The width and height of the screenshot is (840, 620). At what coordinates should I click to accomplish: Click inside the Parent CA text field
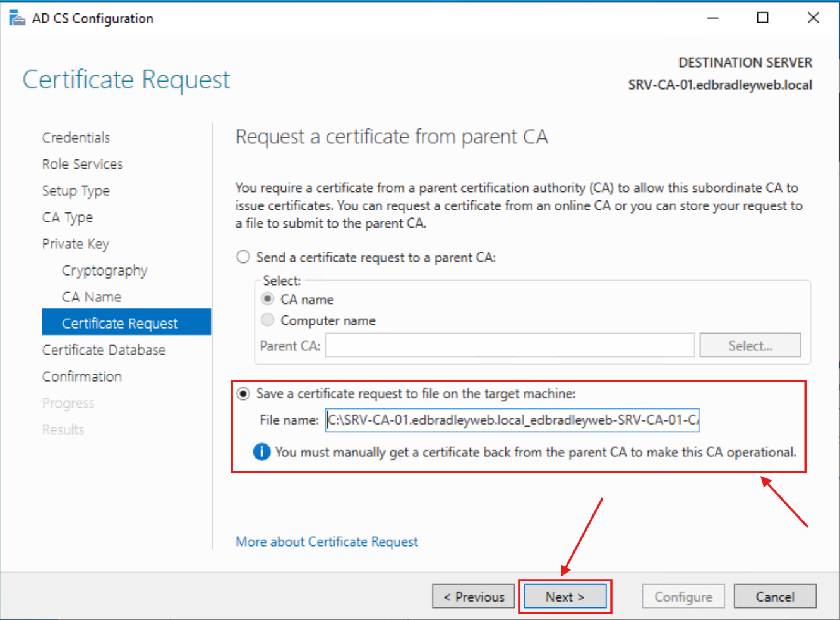tap(509, 345)
